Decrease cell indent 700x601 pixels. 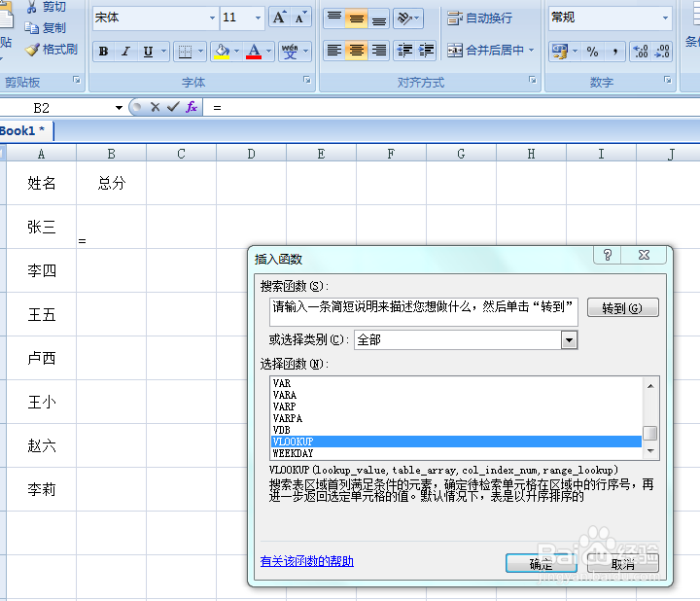coord(404,50)
